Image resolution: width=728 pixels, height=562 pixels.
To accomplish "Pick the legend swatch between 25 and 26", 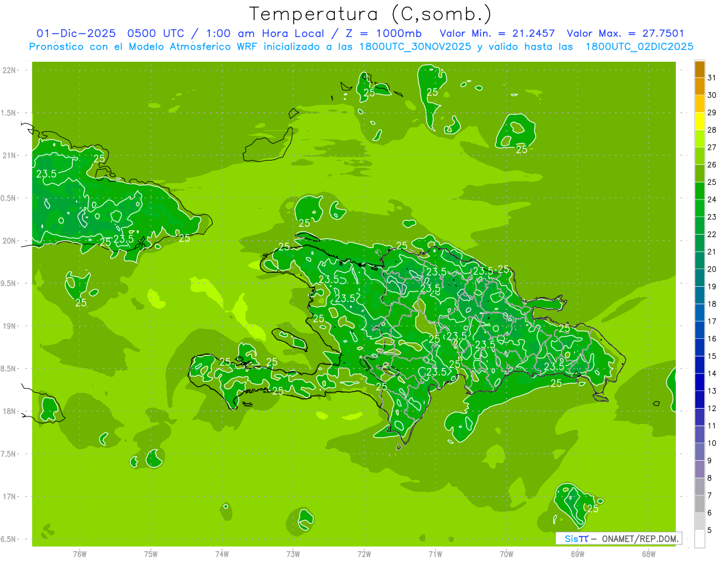I will (x=699, y=173).
